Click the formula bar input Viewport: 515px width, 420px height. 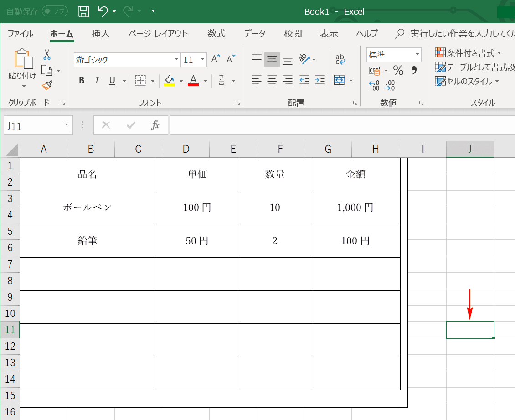343,125
